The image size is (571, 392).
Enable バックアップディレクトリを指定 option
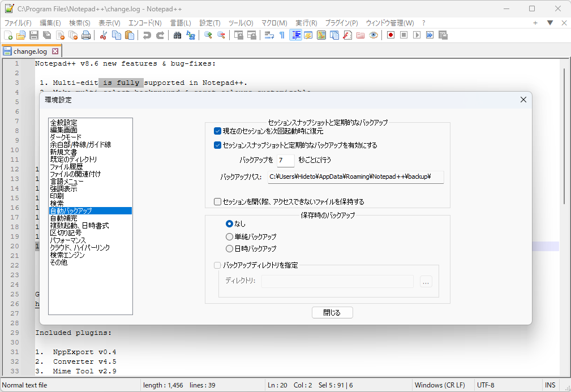(217, 265)
